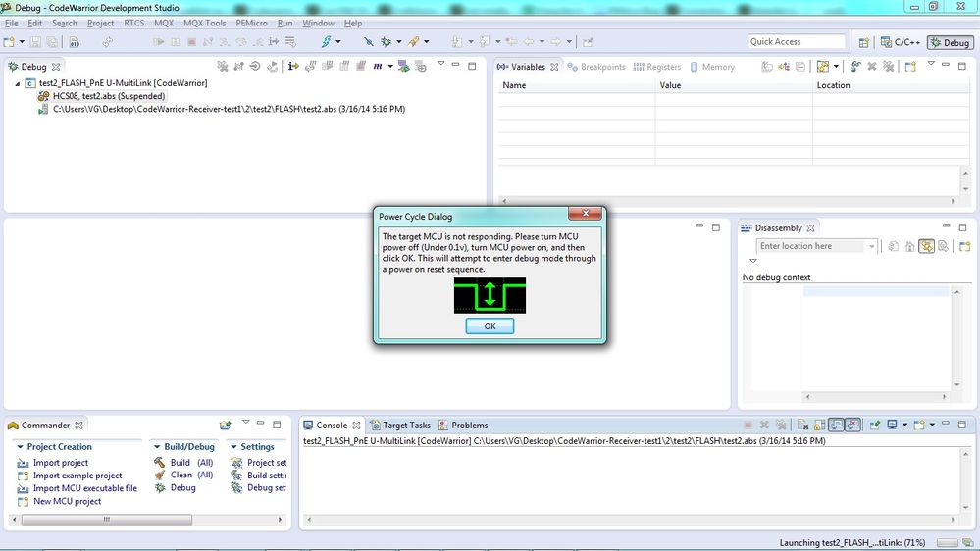This screenshot has height=551, width=980.
Task: Open the Debug bug dropdown arrow
Action: 398,42
